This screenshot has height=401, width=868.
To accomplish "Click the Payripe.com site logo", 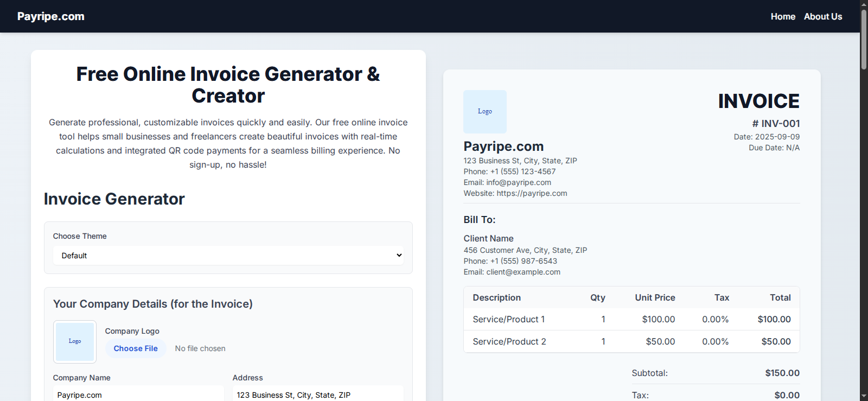I will (51, 16).
